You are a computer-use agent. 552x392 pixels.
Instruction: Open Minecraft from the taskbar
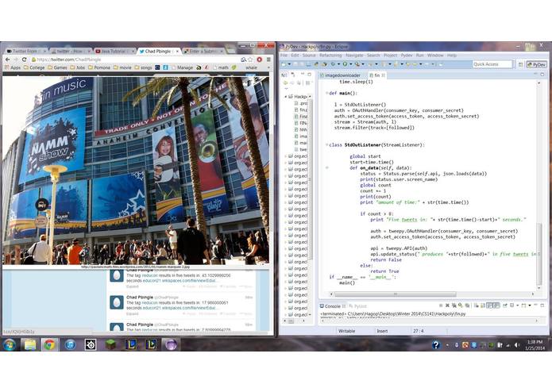pos(111,344)
